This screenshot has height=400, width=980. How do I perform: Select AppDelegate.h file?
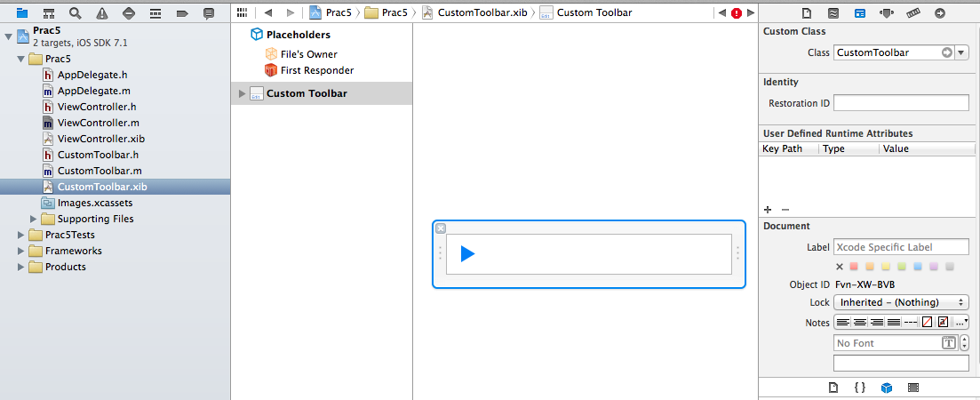coord(92,75)
